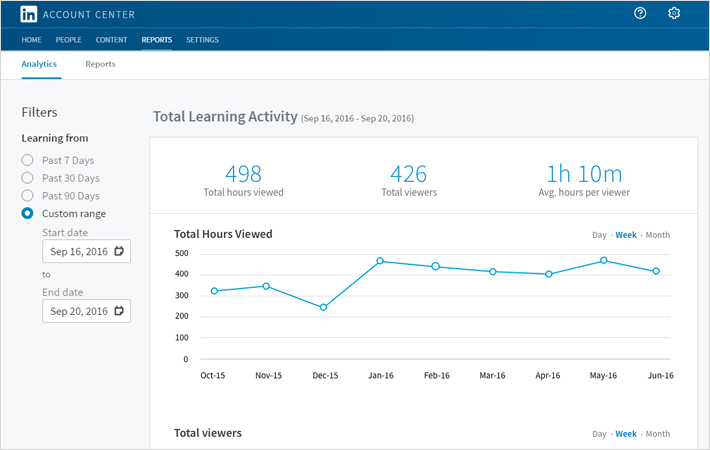Click the Dec-15 data point on chart

(x=323, y=307)
